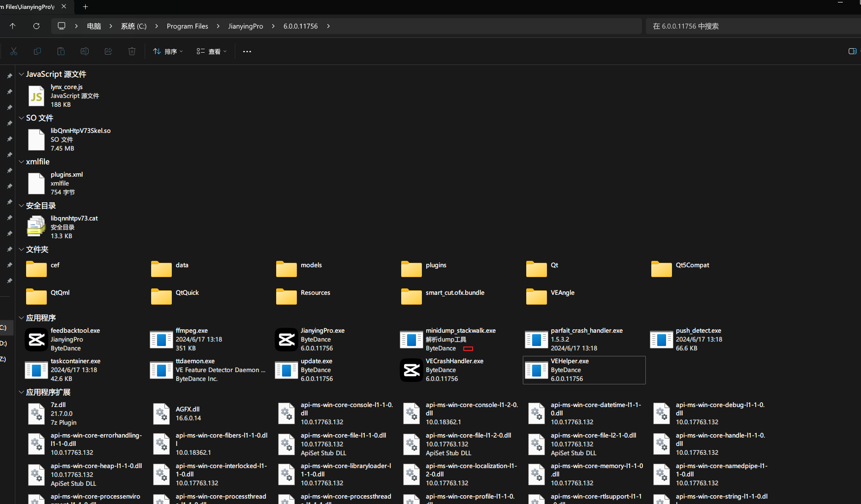Open the 查看 view dropdown
Screen dimensions: 861x504
pyautogui.click(x=212, y=51)
